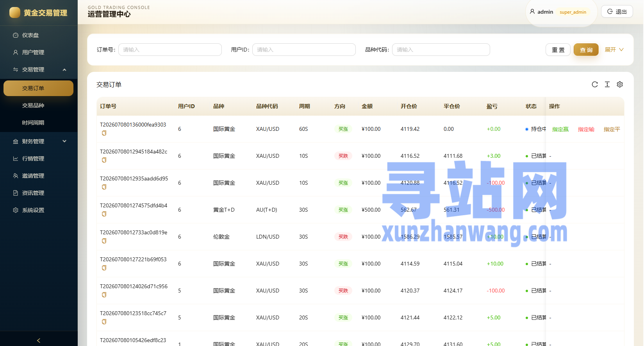
Task: Click the 用户管理 person icon
Action: [x=16, y=52]
